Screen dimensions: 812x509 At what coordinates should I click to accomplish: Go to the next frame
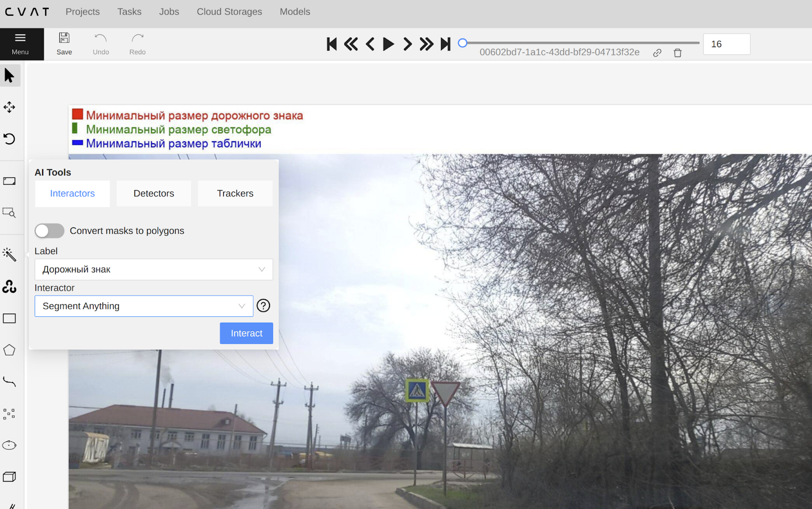(408, 44)
